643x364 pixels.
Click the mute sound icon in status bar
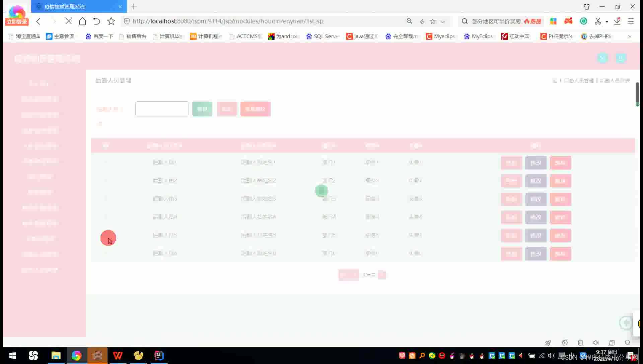pos(596,343)
